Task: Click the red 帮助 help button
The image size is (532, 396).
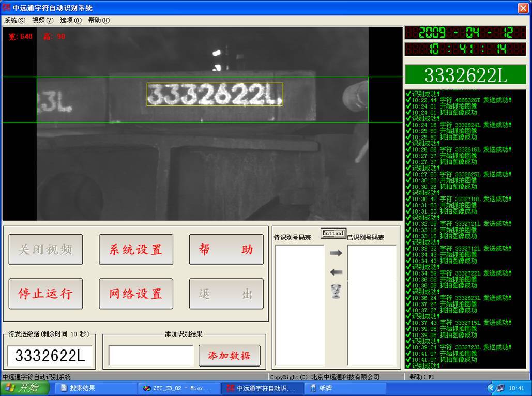Action: (x=226, y=250)
